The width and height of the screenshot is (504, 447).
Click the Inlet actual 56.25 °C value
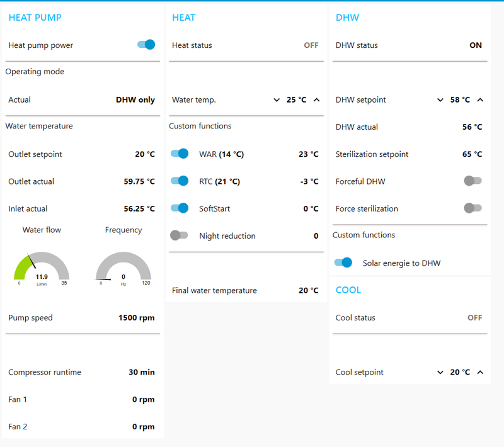139,209
